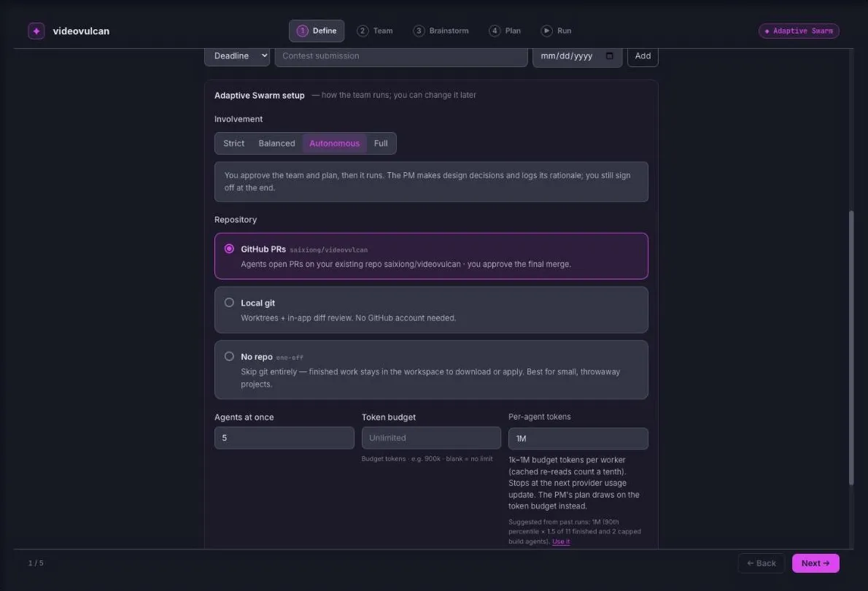Go to the Team step tab
The width and height of the screenshot is (868, 591).
(x=375, y=31)
